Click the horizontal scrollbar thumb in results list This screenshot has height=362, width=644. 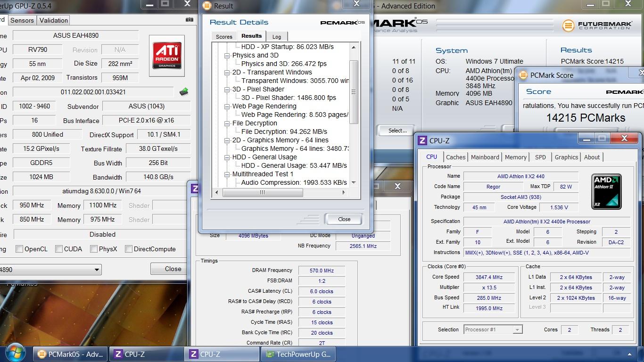pos(263,192)
